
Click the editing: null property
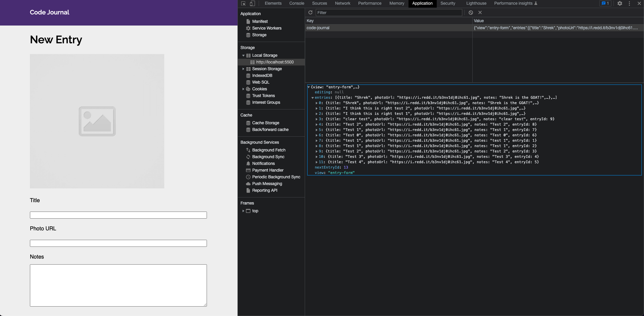tap(329, 92)
